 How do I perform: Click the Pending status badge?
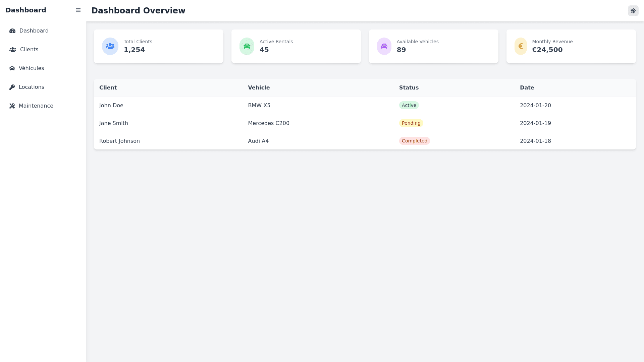coord(411,123)
